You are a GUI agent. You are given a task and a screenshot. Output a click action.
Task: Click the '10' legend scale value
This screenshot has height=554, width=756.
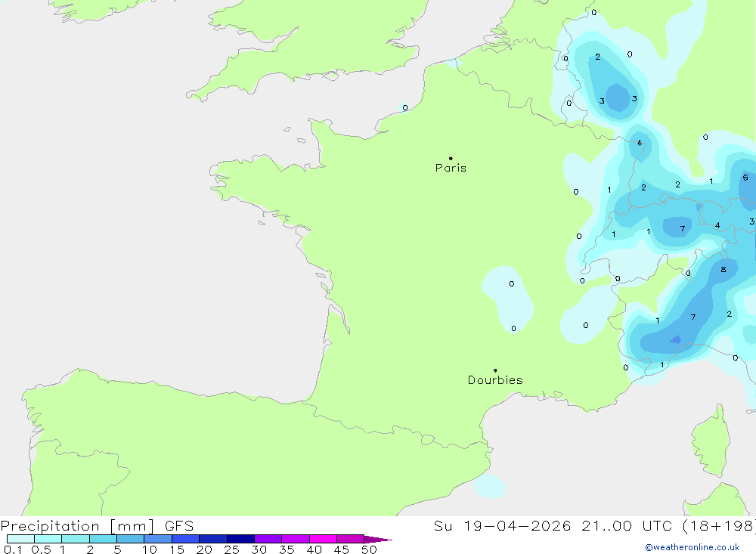coord(150,549)
